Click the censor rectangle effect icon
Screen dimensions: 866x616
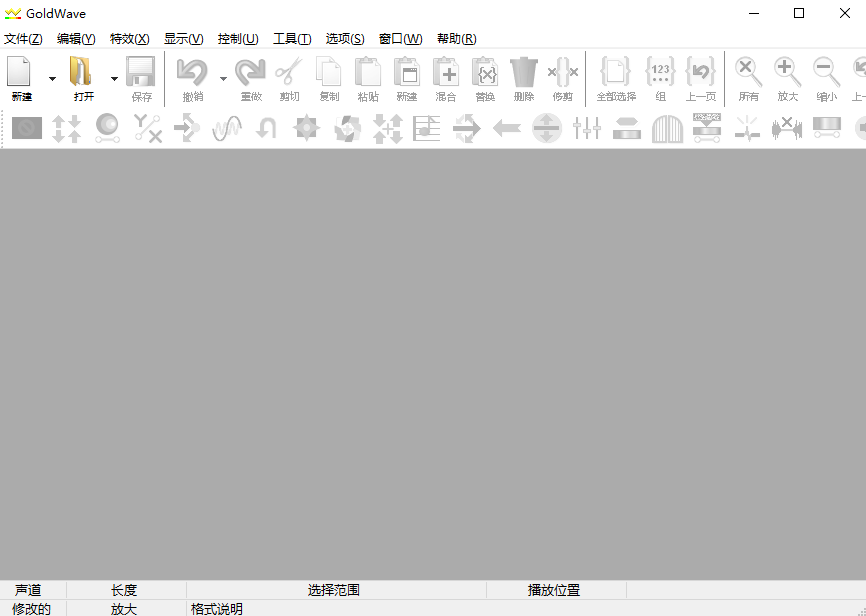27,128
